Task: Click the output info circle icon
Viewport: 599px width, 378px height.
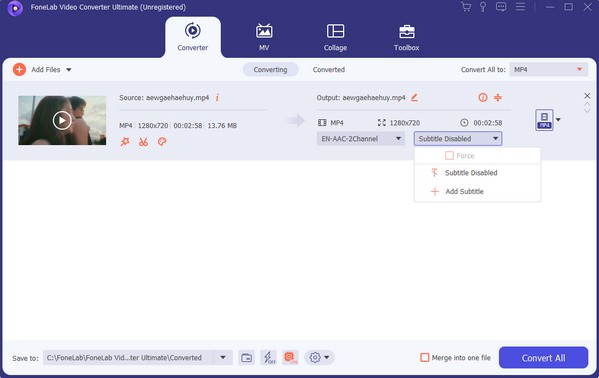Action: [x=483, y=97]
